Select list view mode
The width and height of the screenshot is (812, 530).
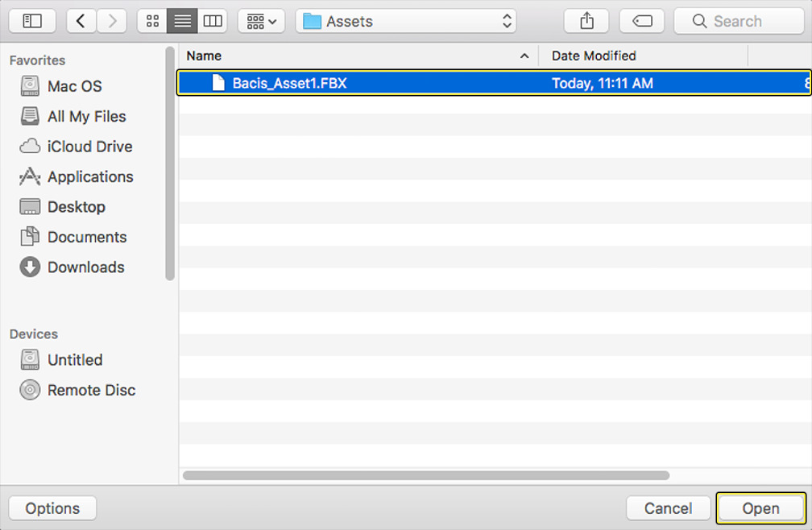tap(181, 20)
